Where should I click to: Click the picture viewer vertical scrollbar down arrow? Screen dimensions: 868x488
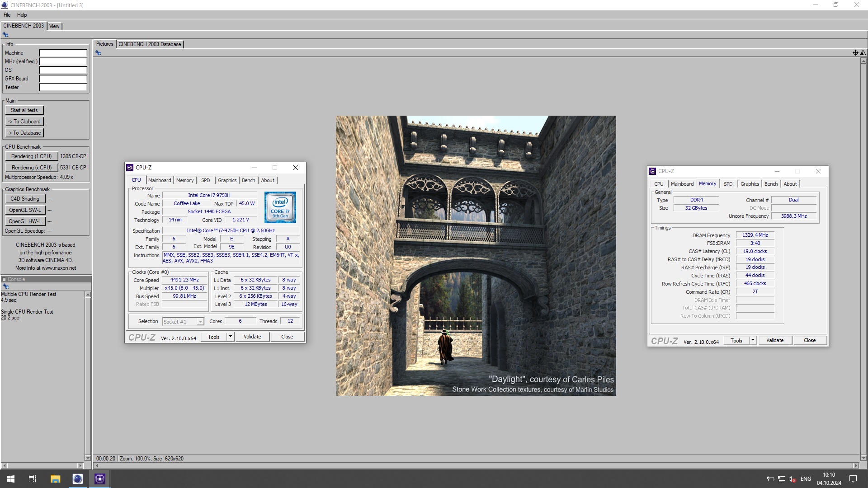point(863,458)
